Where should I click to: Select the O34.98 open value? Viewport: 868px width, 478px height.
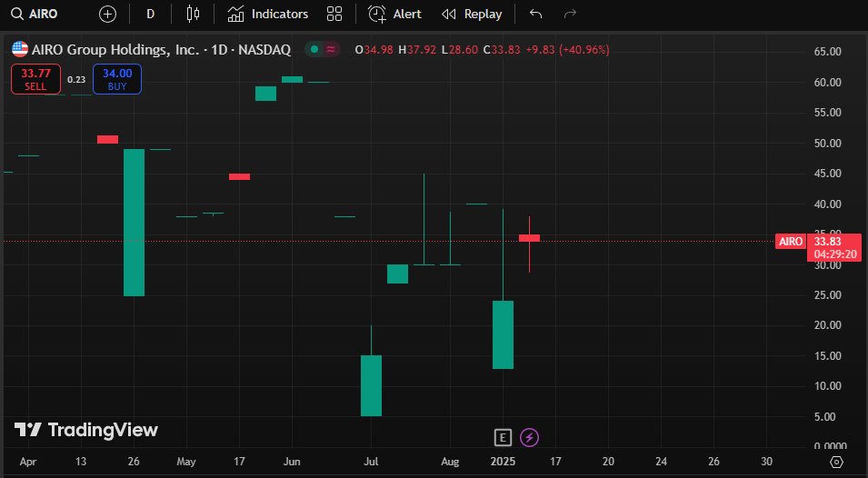[374, 50]
